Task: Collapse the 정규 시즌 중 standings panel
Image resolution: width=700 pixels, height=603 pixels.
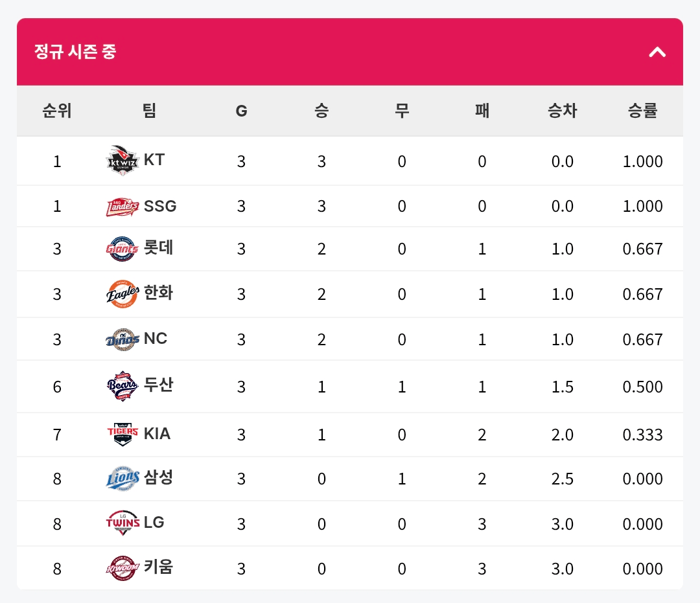Action: 657,52
